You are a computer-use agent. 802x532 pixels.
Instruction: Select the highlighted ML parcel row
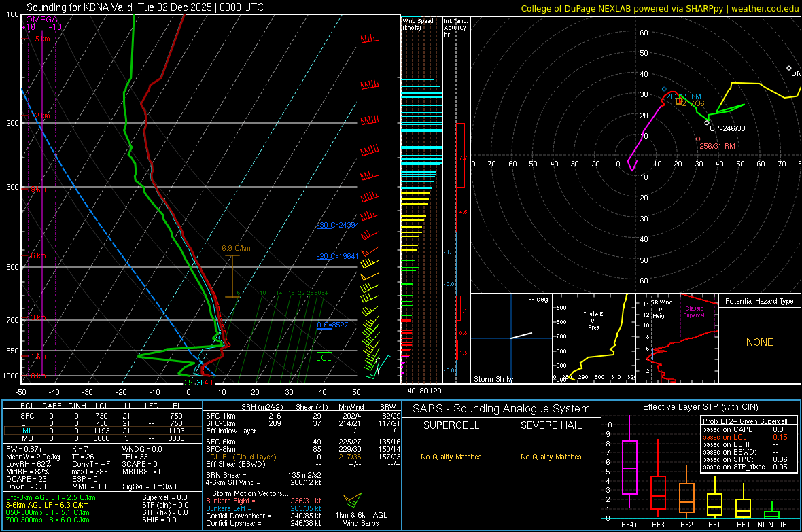(101, 431)
